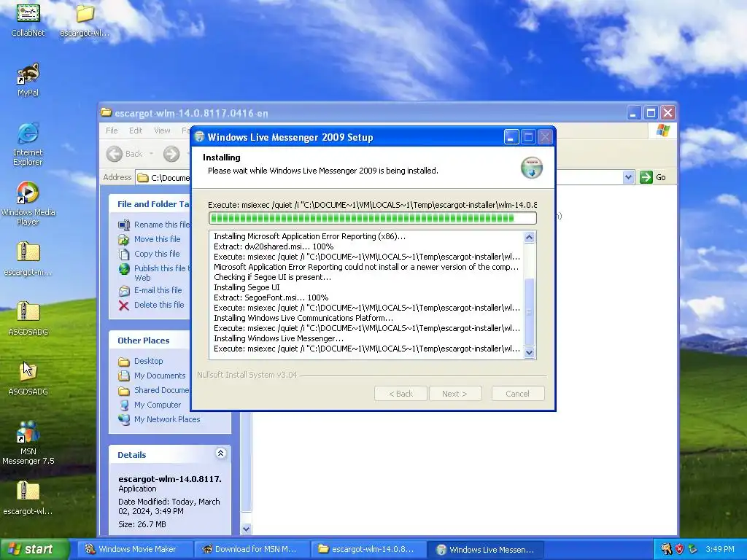Select the escargot-m zip file on desktop
This screenshot has width=747, height=560.
28,259
